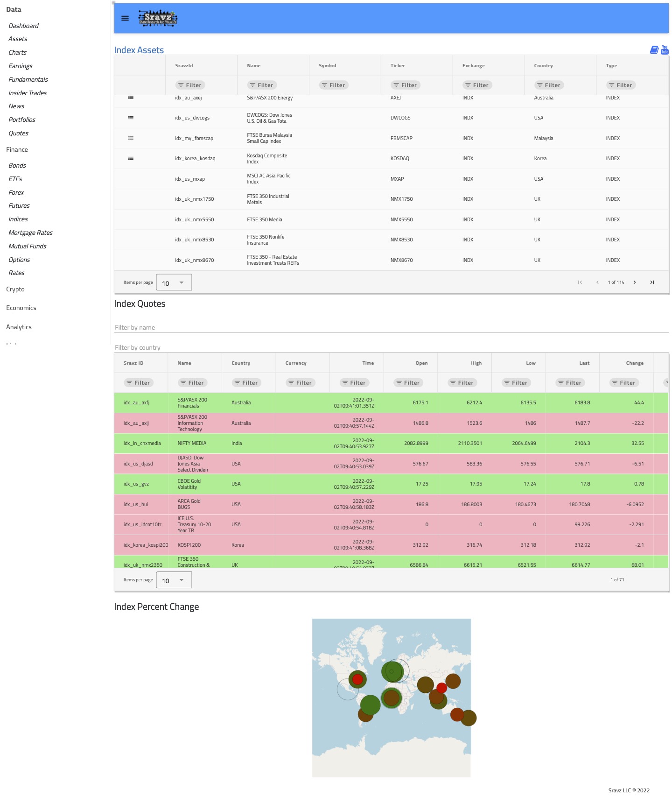Open Open-price column filter
672x804 pixels.
point(408,382)
